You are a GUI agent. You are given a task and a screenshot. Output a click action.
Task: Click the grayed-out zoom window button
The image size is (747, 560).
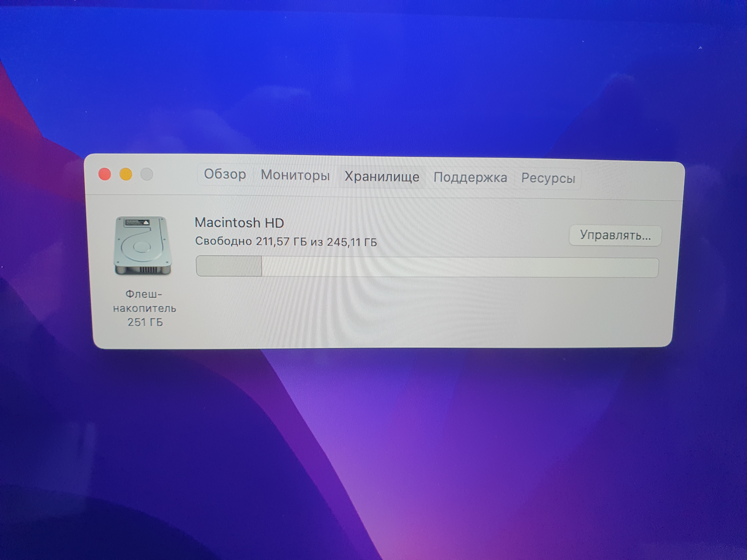[147, 174]
